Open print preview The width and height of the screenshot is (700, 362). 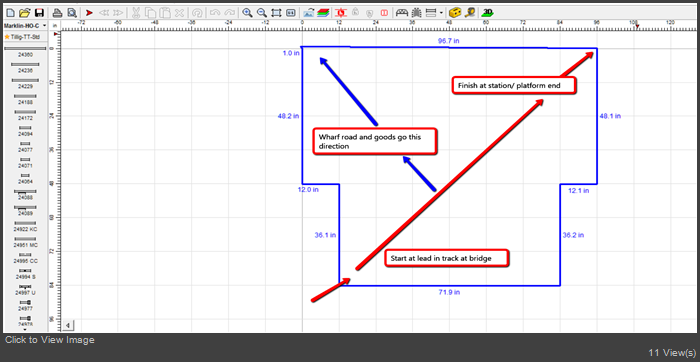[71, 12]
